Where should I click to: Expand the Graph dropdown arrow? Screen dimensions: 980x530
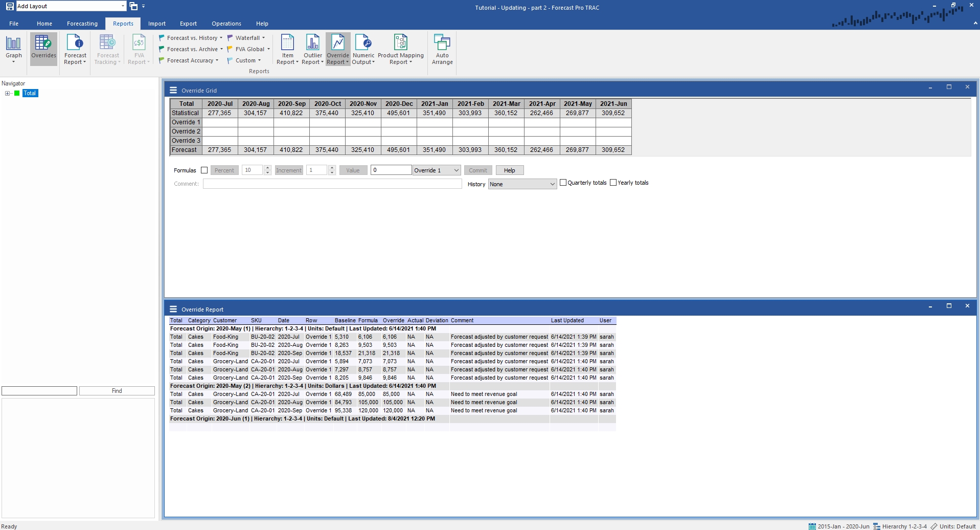click(x=14, y=62)
